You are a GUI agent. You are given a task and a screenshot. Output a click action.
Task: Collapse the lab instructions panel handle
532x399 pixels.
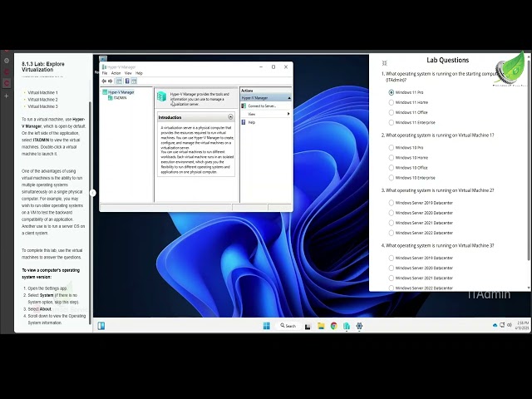coord(92,193)
